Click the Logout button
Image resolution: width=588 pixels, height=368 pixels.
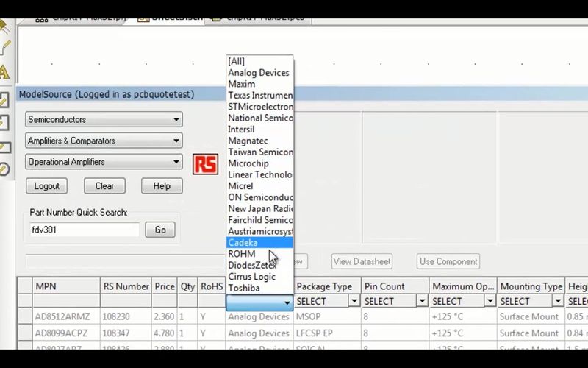pyautogui.click(x=46, y=186)
